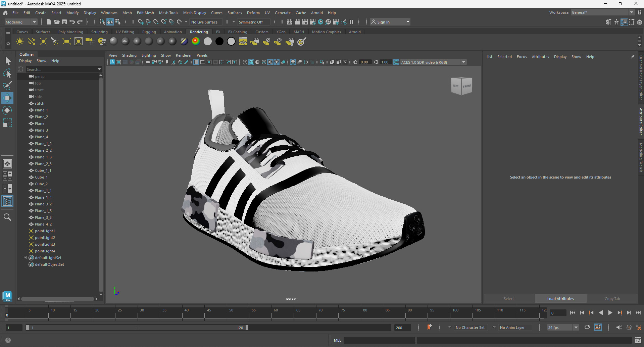Create a spot light from the shelf
The height and width of the screenshot is (347, 644).
tap(55, 42)
